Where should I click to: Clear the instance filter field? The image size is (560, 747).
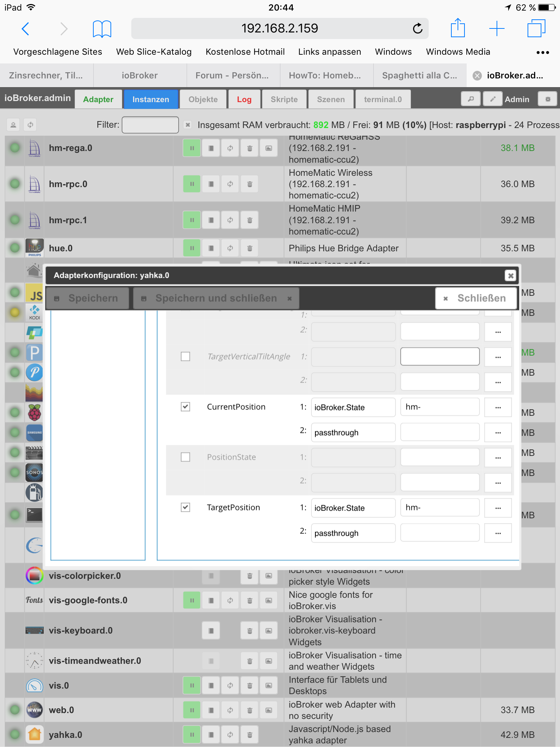click(188, 125)
